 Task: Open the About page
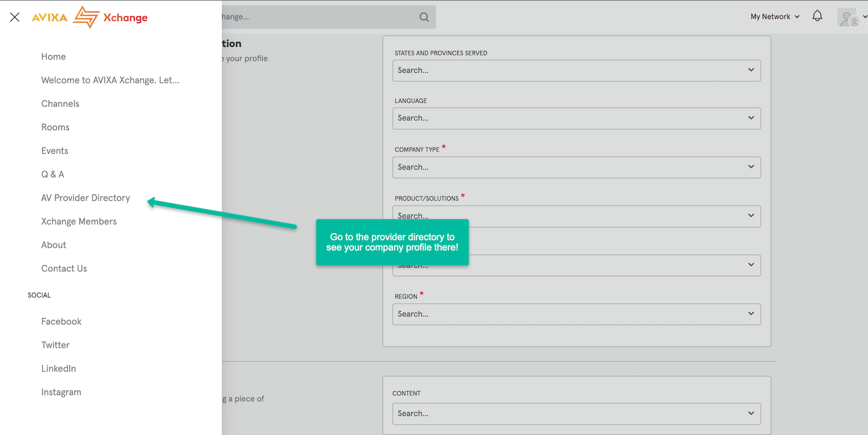coord(54,245)
